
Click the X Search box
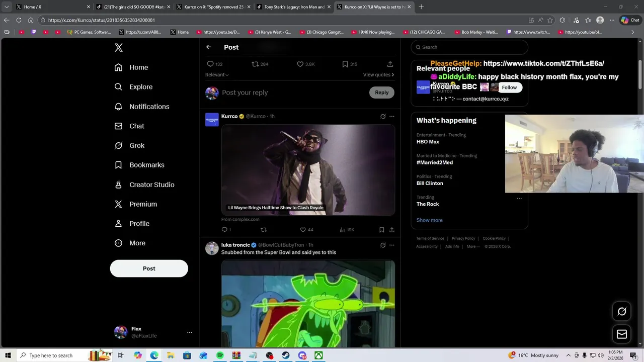[x=469, y=47]
